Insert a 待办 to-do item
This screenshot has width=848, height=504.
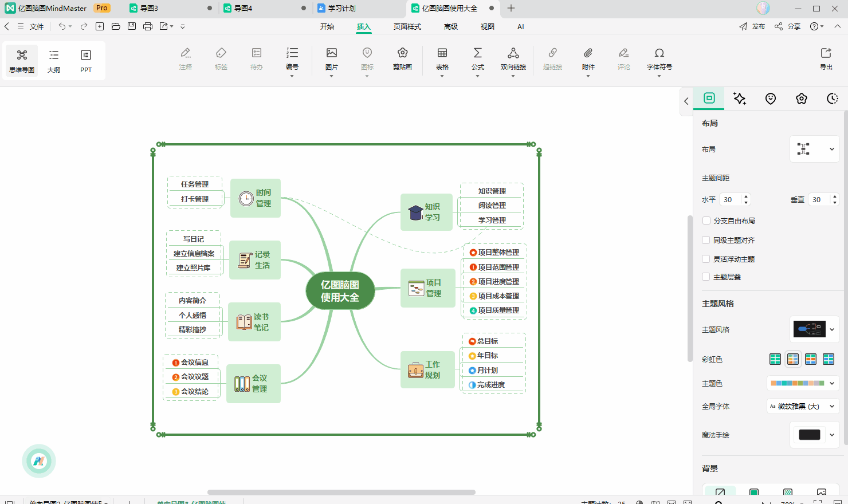[257, 59]
